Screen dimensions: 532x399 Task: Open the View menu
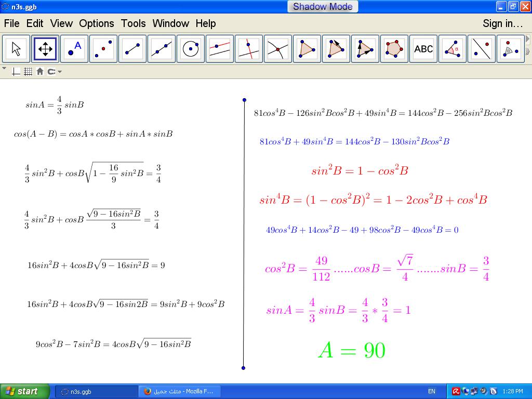[61, 23]
